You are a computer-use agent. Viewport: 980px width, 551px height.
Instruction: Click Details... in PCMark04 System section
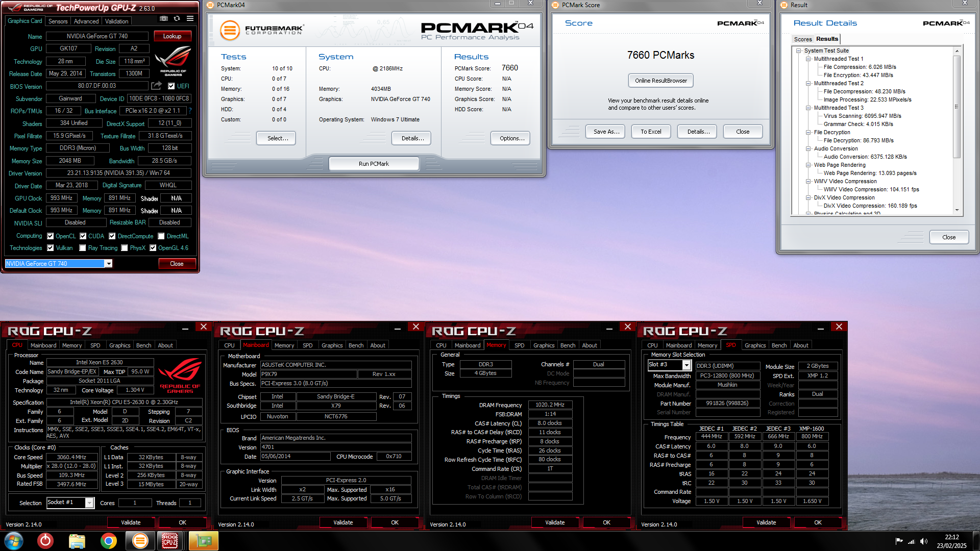tap(412, 138)
